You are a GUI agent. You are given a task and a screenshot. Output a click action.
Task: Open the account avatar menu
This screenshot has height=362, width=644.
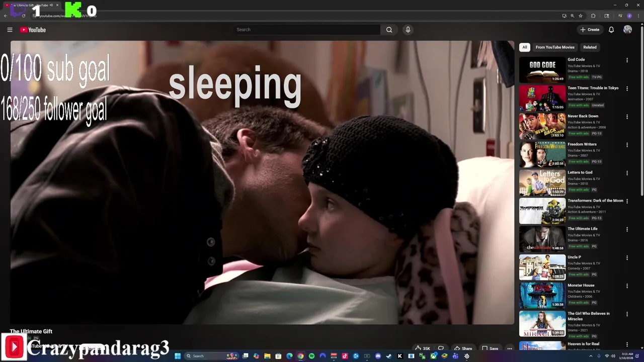click(627, 30)
